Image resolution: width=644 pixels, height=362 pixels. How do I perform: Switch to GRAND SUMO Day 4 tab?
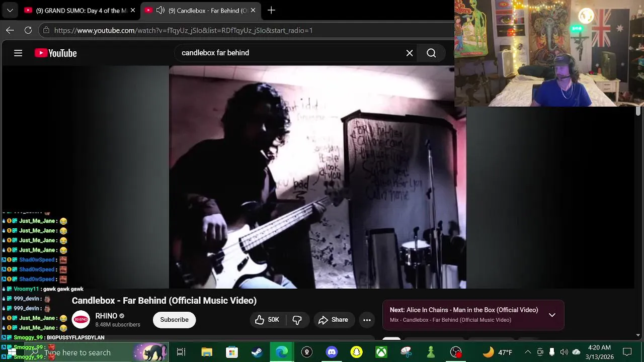coord(79,10)
